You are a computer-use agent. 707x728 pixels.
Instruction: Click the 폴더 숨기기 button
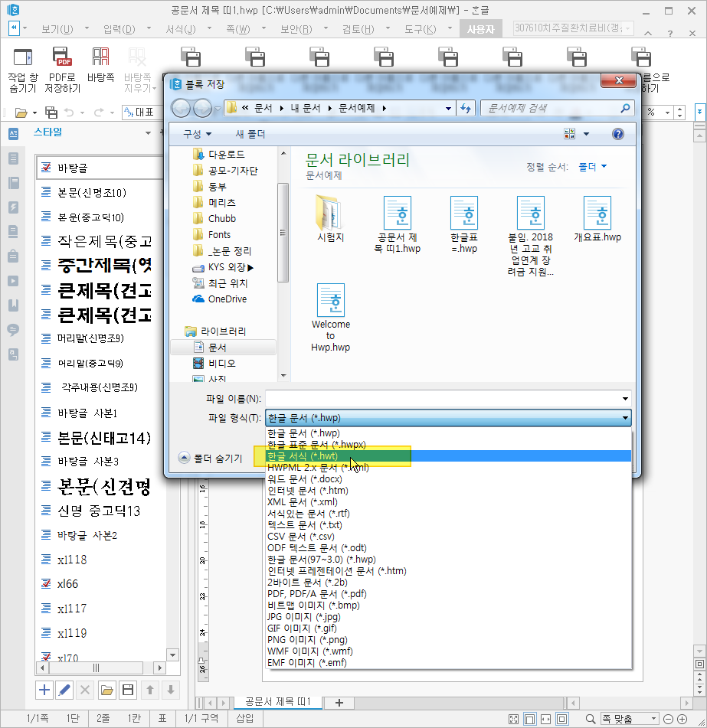(211, 459)
